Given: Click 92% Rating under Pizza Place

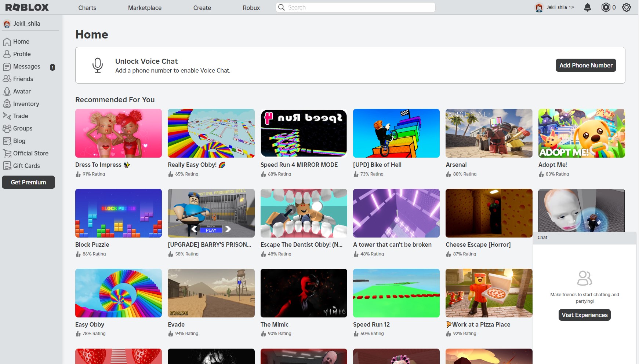Looking at the screenshot, I should coord(465,334).
